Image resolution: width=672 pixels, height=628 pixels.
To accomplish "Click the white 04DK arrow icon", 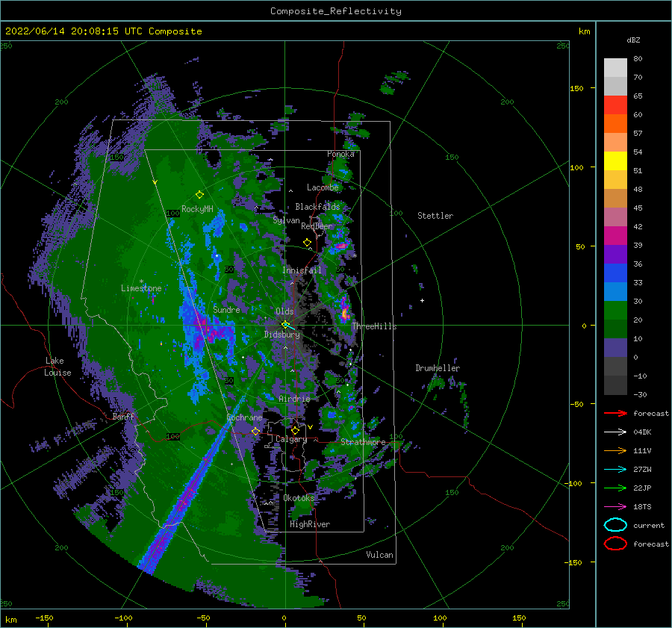I will point(615,432).
